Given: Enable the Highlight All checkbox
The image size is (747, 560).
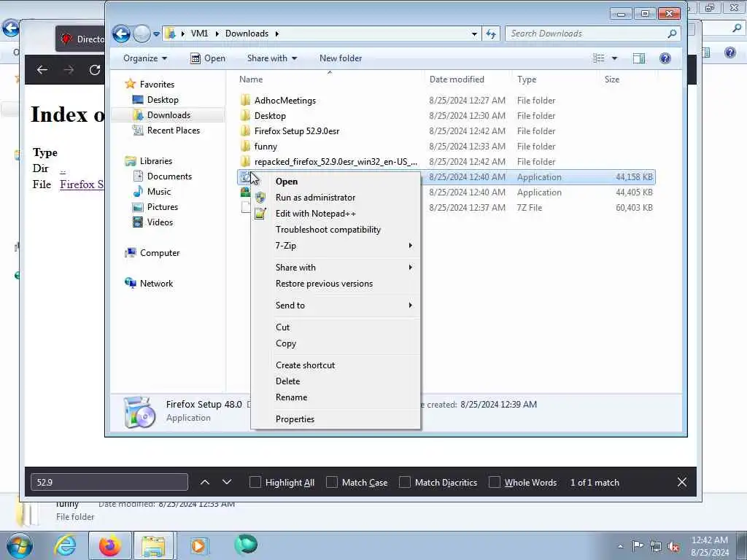Looking at the screenshot, I should (255, 483).
